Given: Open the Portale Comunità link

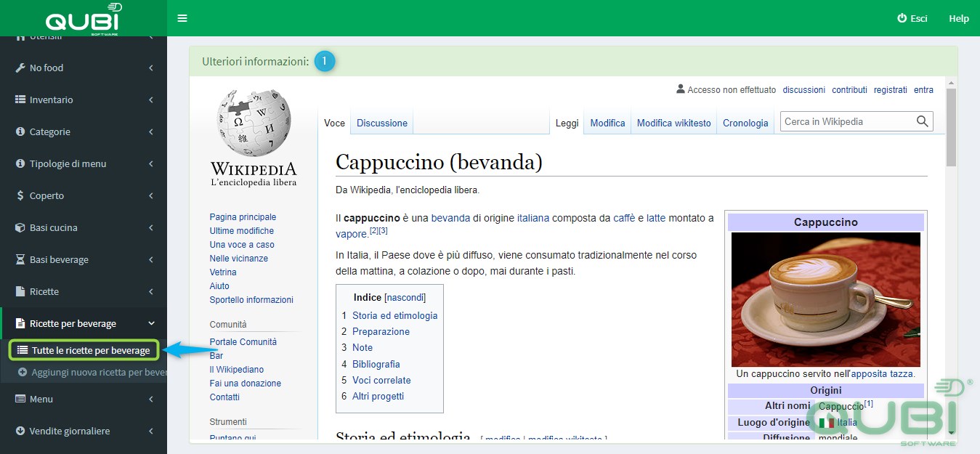Looking at the screenshot, I should coord(243,342).
